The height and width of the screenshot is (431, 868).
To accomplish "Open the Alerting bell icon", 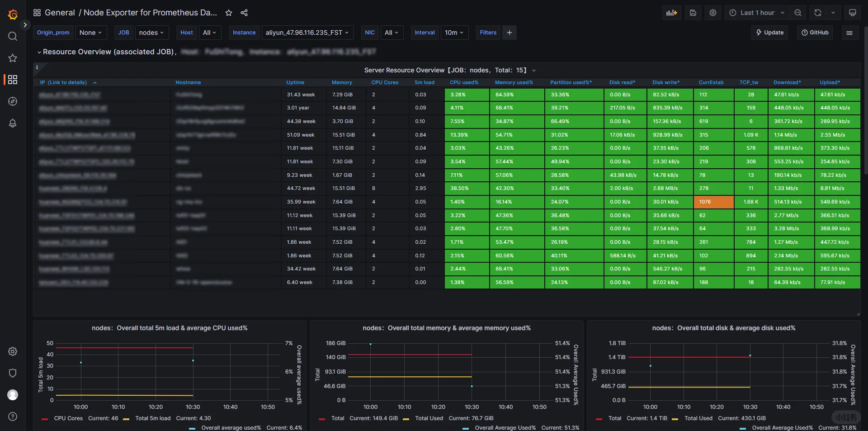I will 13,123.
